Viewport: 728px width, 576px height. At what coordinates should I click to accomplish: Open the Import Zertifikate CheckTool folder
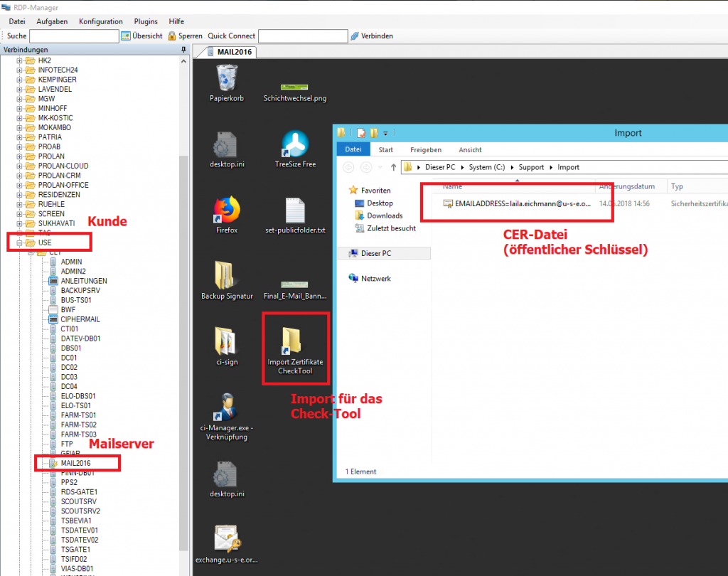(x=294, y=343)
